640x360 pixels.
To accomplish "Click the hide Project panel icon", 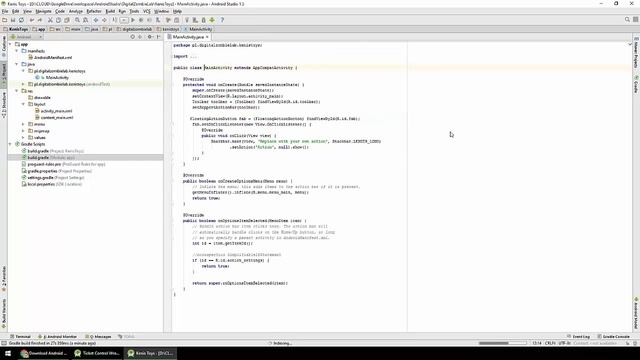I will (158, 37).
